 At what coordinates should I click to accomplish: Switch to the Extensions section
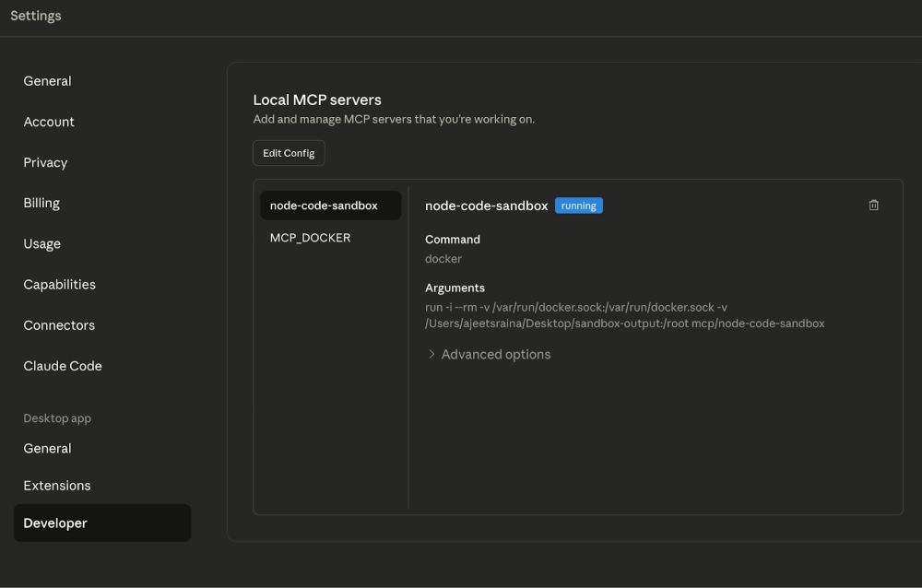click(x=56, y=485)
